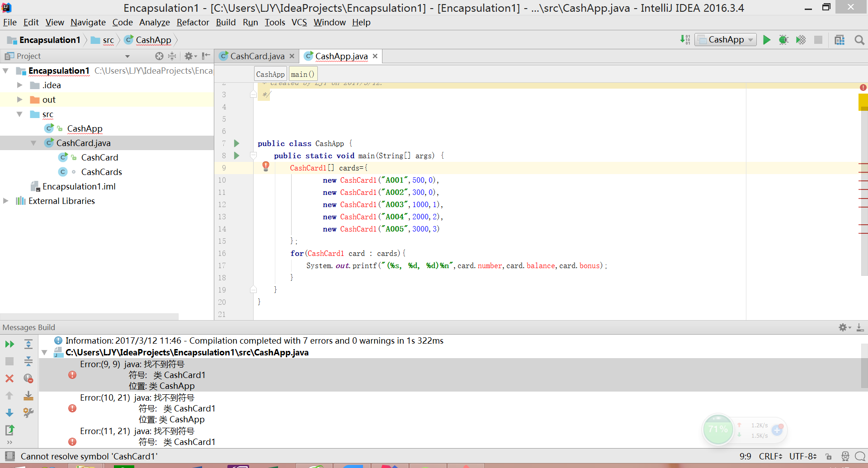Collapse CashCard.java node
Image resolution: width=868 pixels, height=468 pixels.
coord(33,143)
